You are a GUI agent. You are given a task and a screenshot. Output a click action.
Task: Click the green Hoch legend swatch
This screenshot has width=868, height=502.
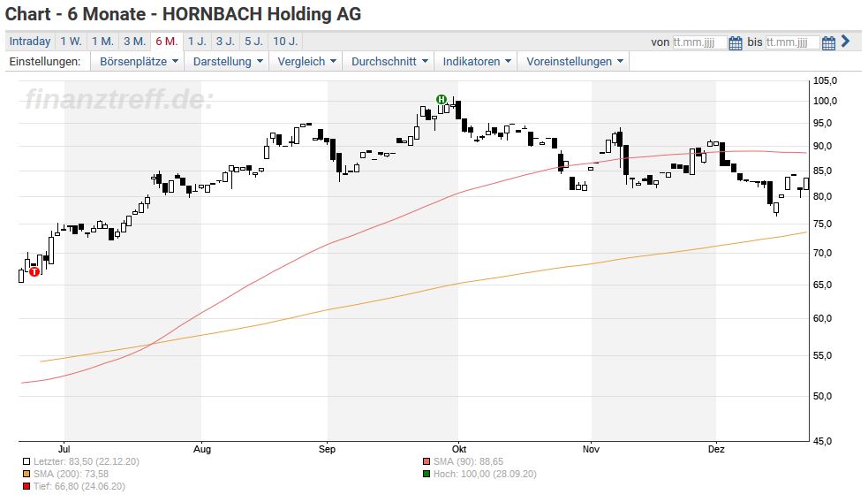[x=426, y=474]
